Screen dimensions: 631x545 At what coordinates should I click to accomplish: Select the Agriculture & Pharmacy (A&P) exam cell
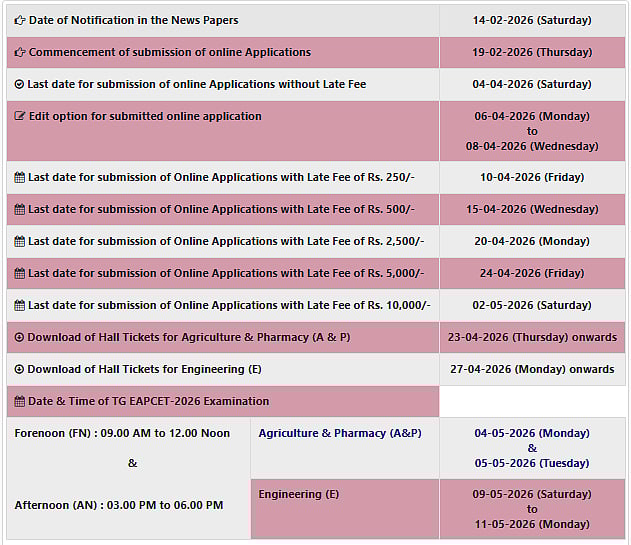340,434
